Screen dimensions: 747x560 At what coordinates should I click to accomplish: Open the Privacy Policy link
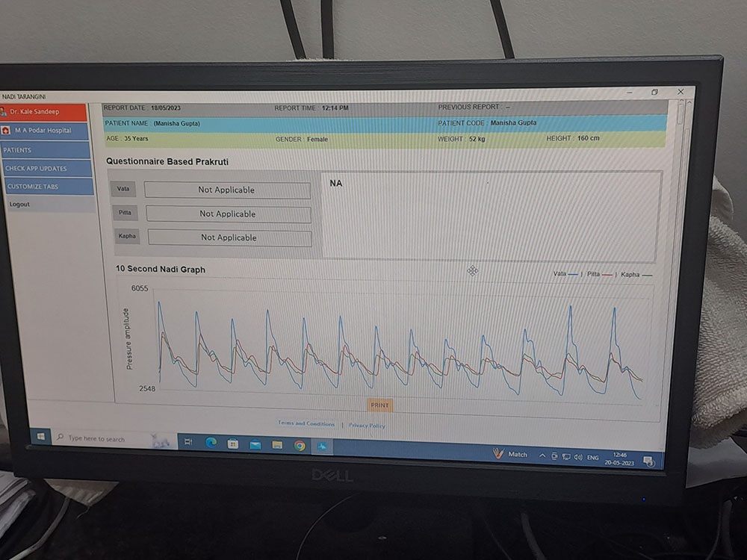point(367,426)
